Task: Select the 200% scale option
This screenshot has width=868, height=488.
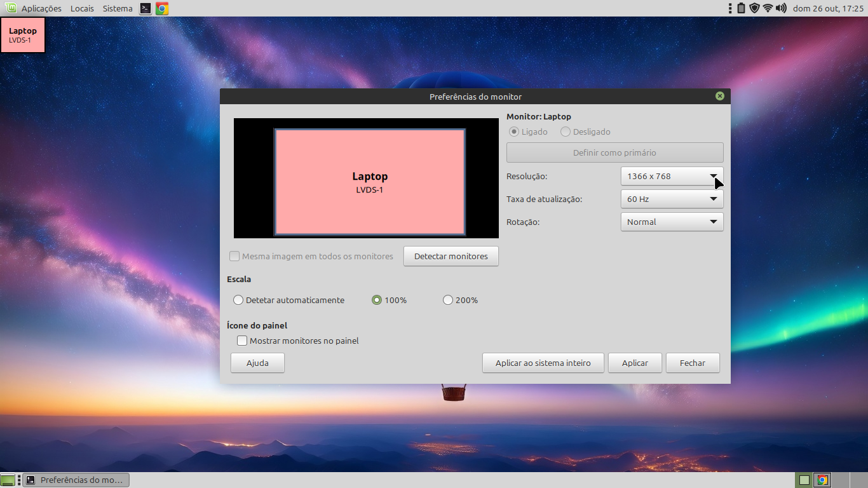Action: (448, 300)
